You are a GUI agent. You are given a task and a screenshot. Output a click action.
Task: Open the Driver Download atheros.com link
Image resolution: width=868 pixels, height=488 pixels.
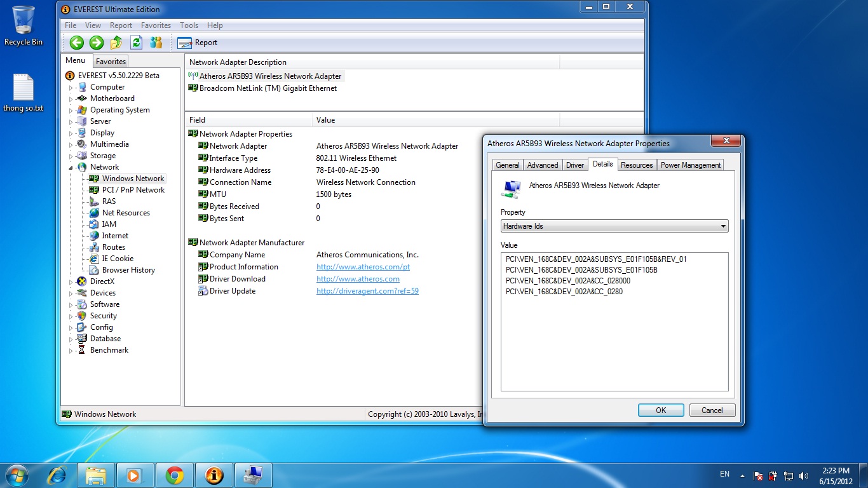358,279
